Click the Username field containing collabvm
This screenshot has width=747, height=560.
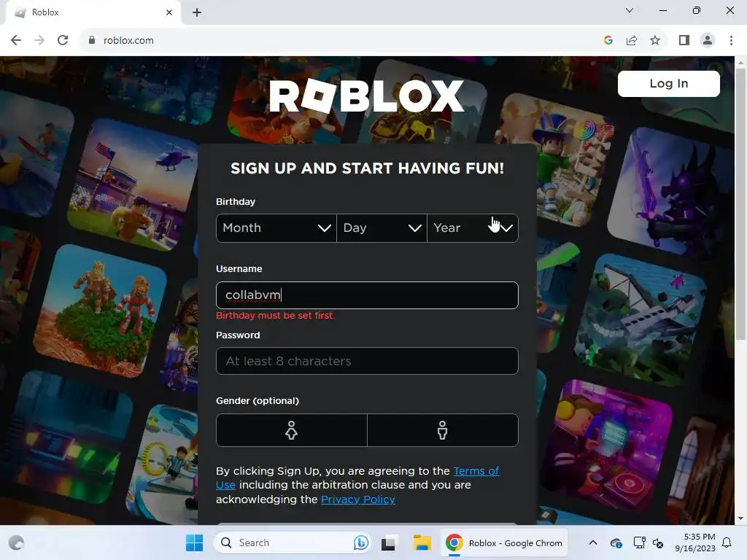tap(367, 295)
